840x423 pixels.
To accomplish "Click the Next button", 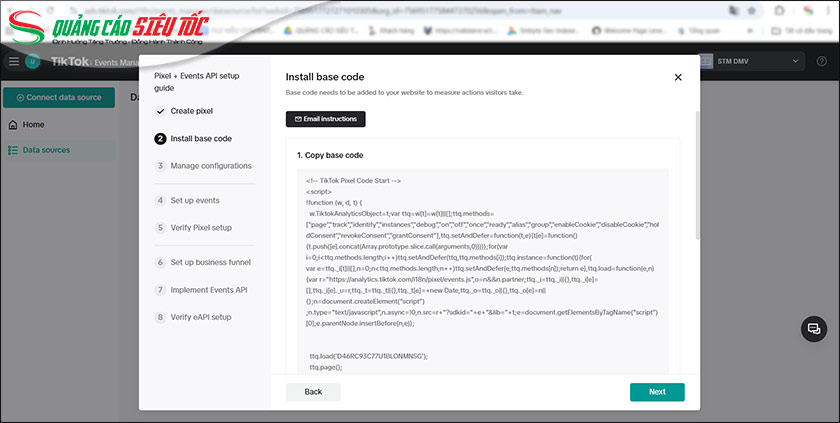I will pos(656,392).
